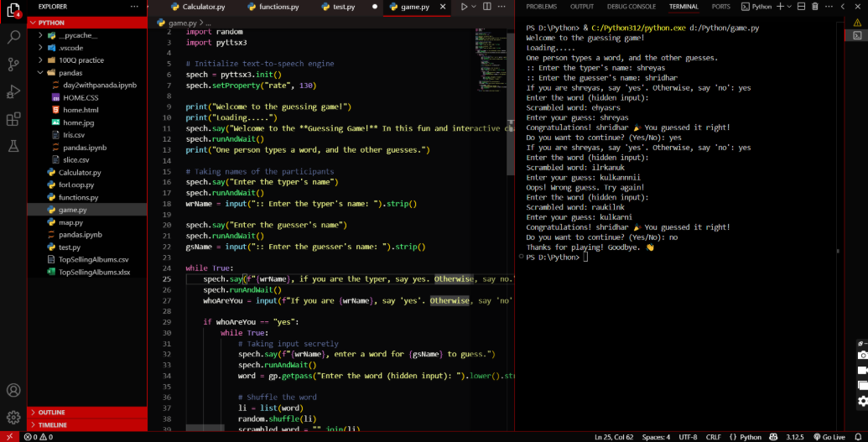The image size is (868, 442).
Task: Click the Run Python File play button
Action: point(462,7)
